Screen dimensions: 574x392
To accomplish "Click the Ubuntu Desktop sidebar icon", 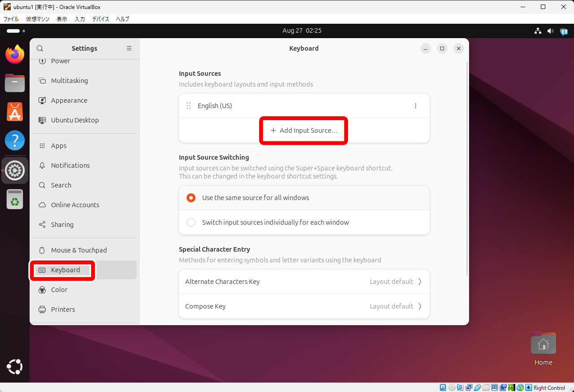I will (x=42, y=120).
